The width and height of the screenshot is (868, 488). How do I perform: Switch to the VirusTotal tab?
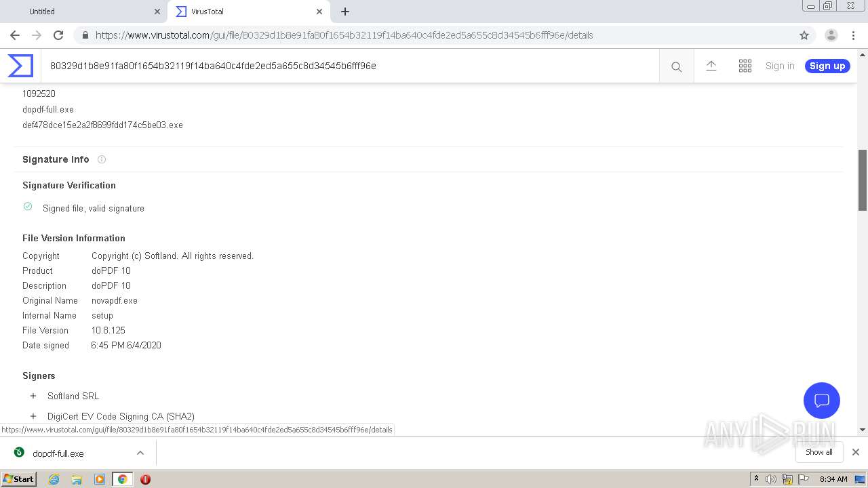click(248, 12)
